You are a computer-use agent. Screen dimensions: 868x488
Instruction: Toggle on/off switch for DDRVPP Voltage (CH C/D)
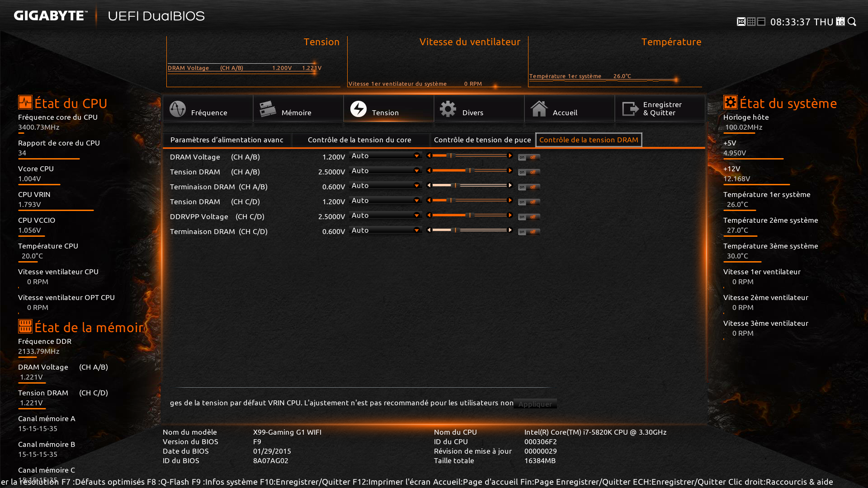pos(529,217)
